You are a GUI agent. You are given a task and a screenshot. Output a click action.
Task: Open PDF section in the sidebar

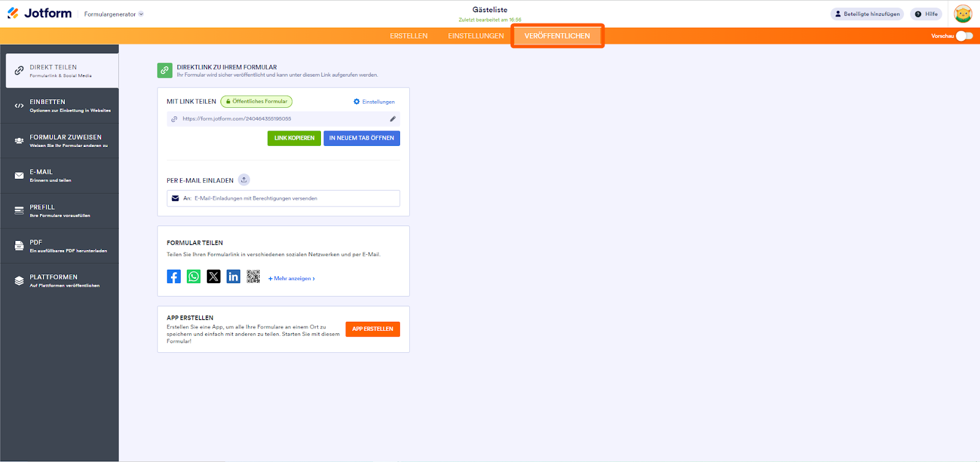tap(59, 246)
